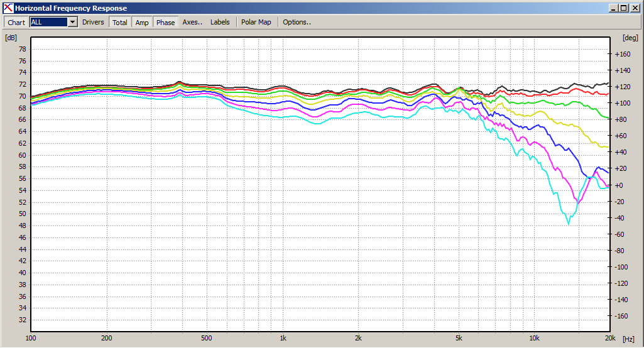
Task: Select the ALL field in Chart combo box
Action: point(48,22)
